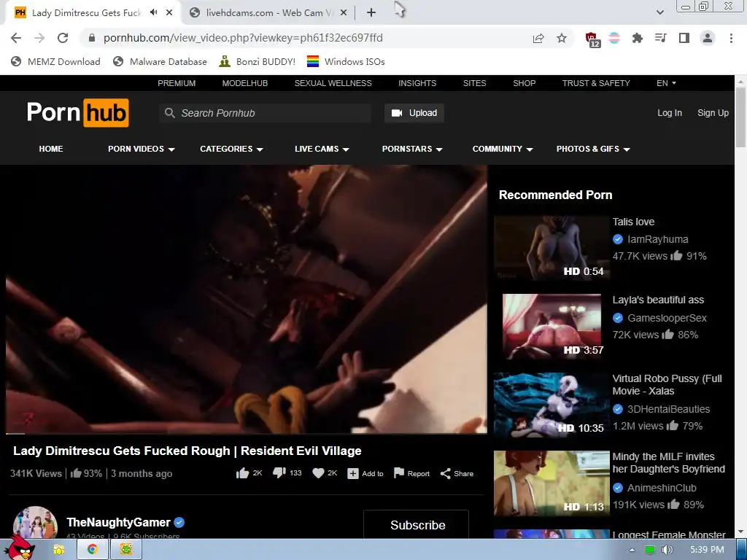Bookmark this page with the star icon
Screen dimensions: 747x560
pyautogui.click(x=562, y=38)
